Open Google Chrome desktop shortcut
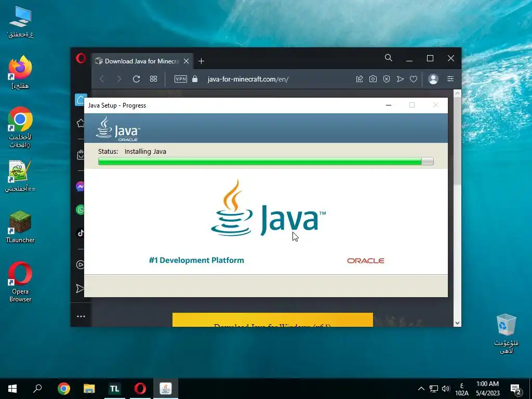 [x=20, y=127]
